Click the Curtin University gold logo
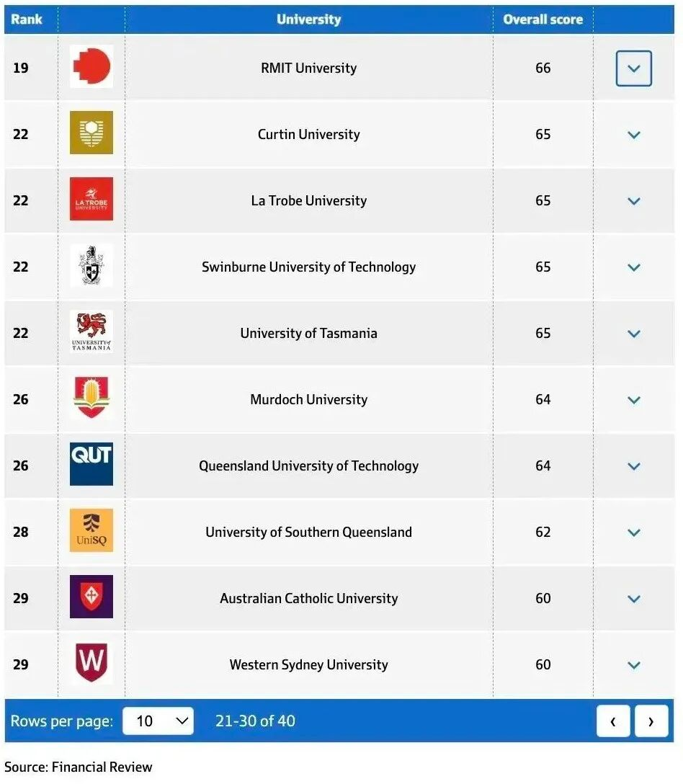The width and height of the screenshot is (683, 784). click(91, 133)
